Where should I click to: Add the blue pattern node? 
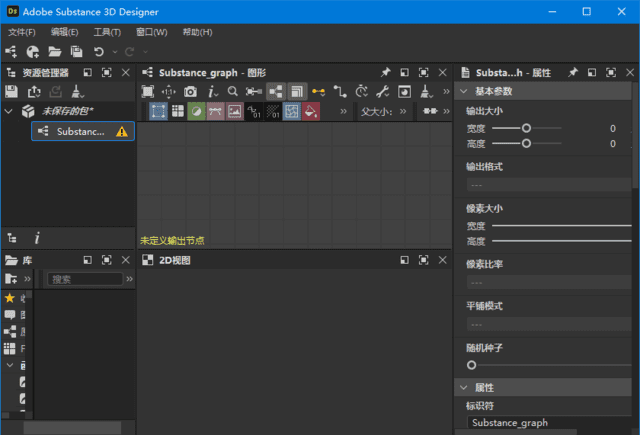pyautogui.click(x=291, y=111)
